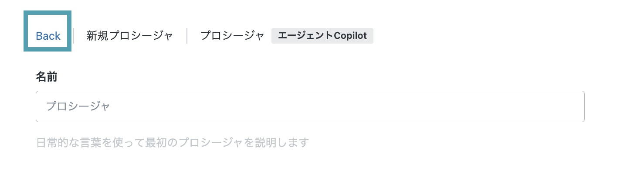Click the プロシージャ placeholder text in name box
This screenshot has width=644, height=172.
[78, 106]
